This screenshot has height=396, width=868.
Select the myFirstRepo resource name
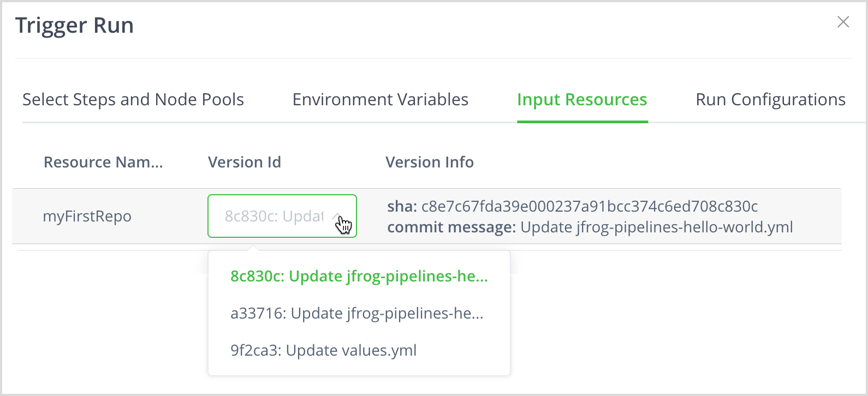pos(87,217)
